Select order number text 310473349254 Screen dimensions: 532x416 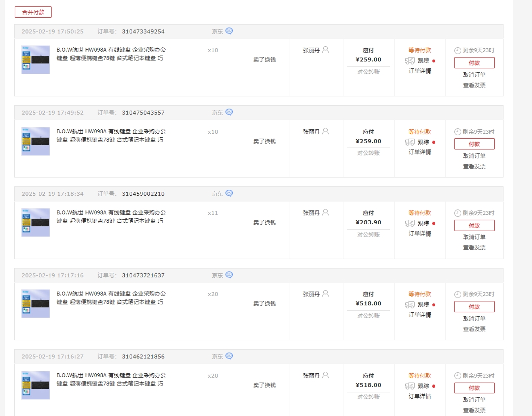[x=143, y=31]
